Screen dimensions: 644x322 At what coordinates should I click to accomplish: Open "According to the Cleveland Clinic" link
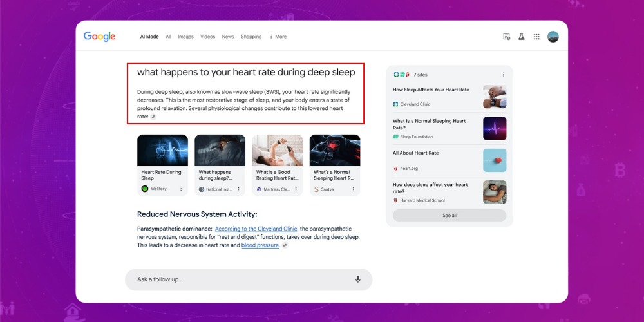coord(256,229)
